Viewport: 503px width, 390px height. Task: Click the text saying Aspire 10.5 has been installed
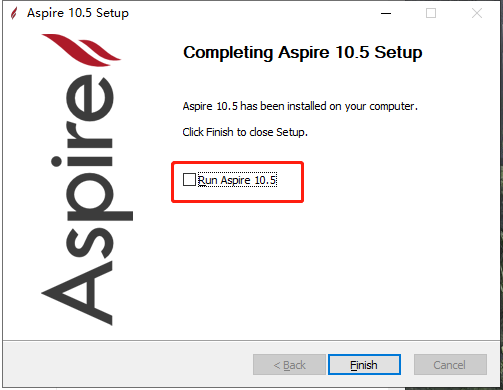(x=300, y=106)
